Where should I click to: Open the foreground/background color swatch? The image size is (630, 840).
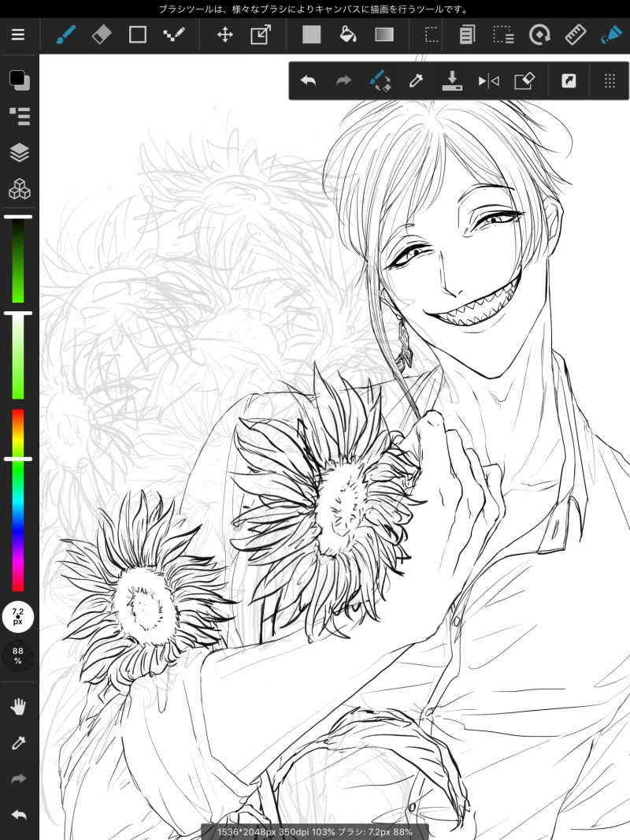(20, 80)
